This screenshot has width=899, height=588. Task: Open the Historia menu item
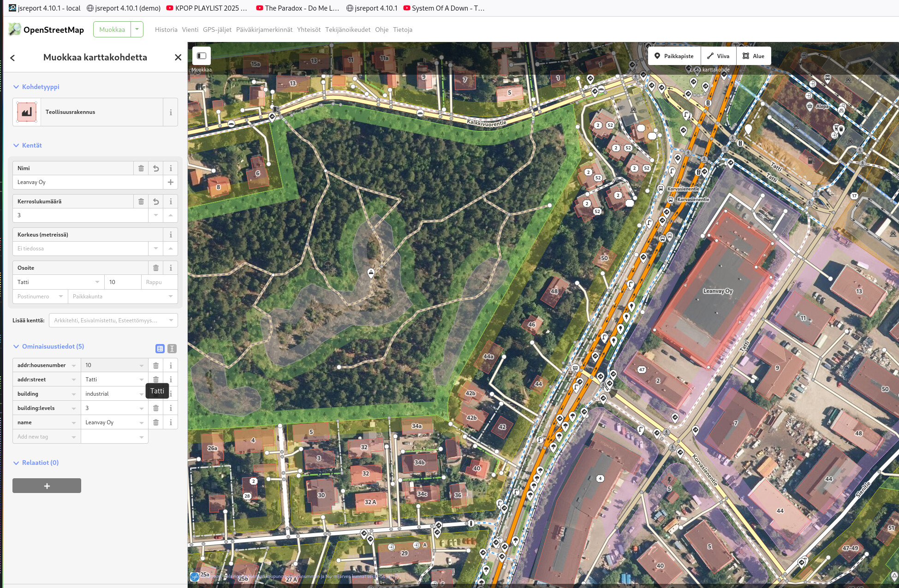(x=166, y=30)
